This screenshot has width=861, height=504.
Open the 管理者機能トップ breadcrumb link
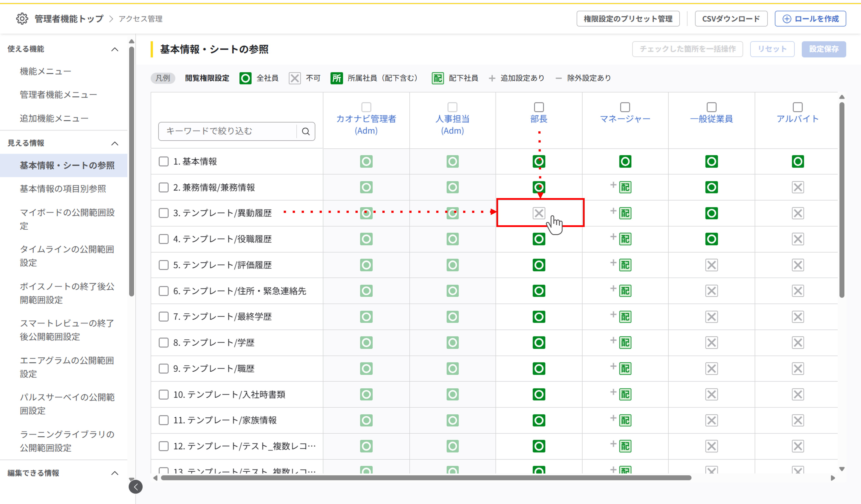(69, 19)
